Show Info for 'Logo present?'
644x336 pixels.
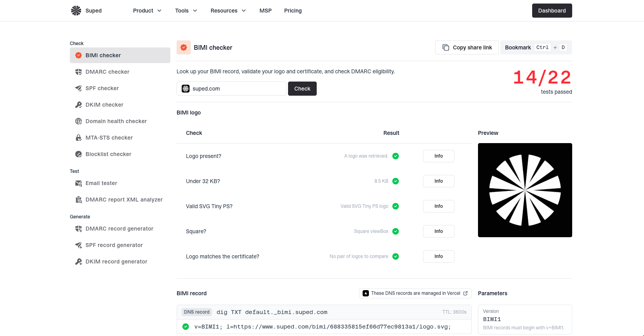[x=439, y=156]
